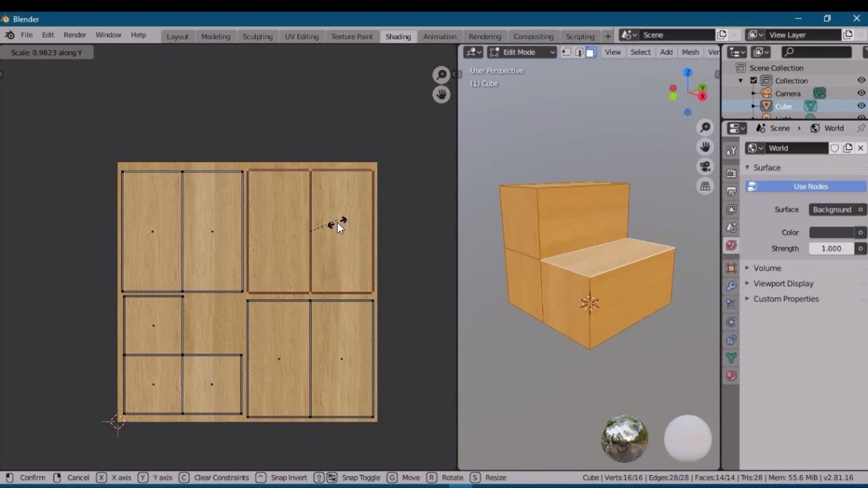
Task: Click the zoom icon in the UV editor
Action: click(441, 75)
